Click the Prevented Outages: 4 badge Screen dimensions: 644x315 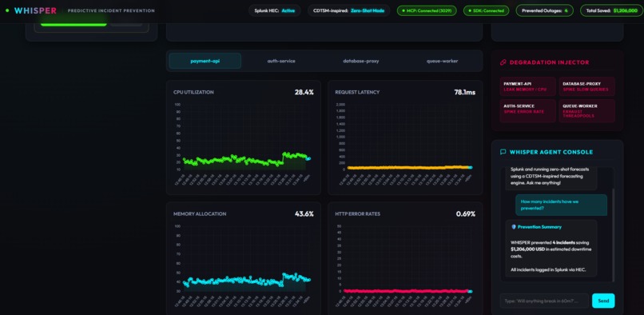point(545,10)
